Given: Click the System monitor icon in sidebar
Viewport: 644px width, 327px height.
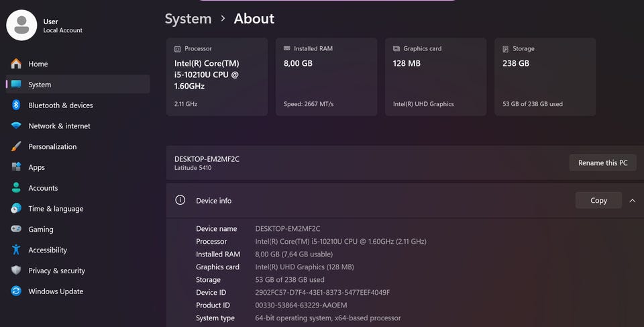Looking at the screenshot, I should 16,85.
